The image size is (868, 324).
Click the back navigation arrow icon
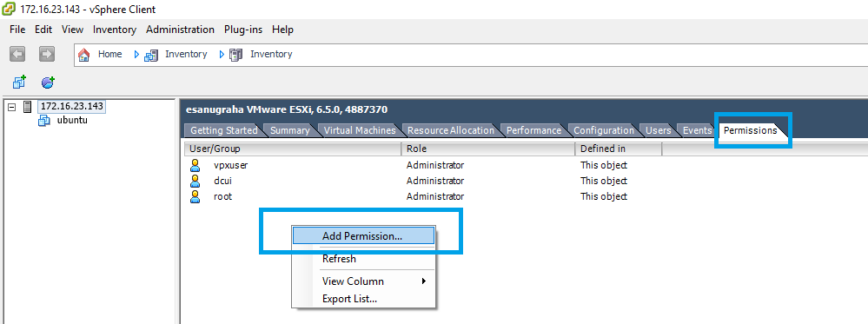tap(18, 54)
